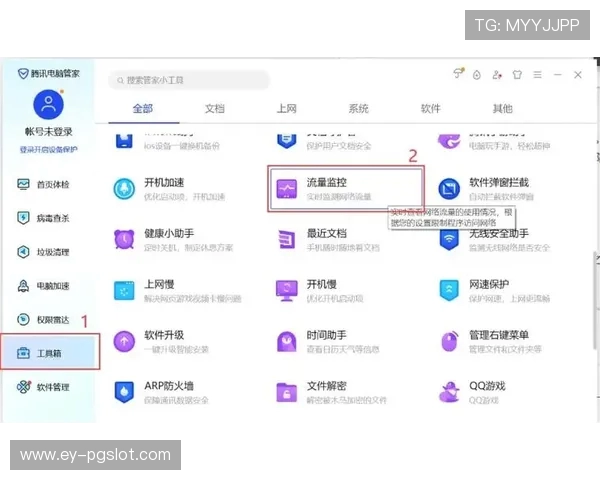Open the 无线安全助手 wifi shield icon

click(449, 240)
